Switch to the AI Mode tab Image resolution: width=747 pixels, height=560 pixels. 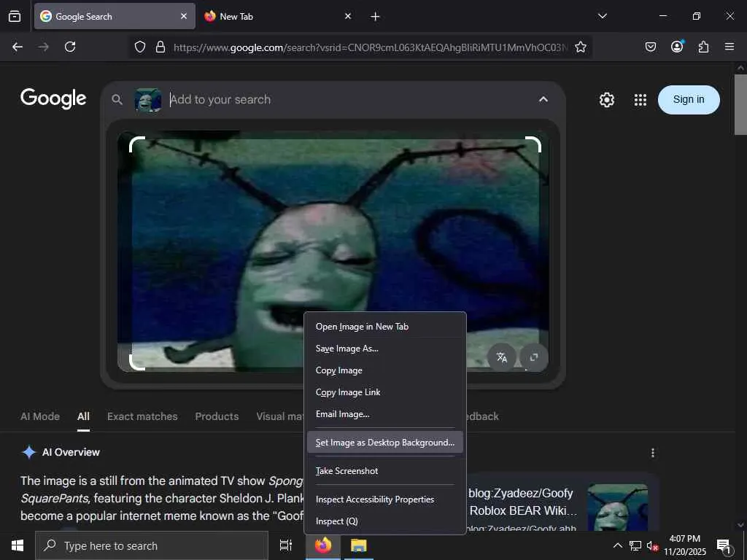[40, 416]
